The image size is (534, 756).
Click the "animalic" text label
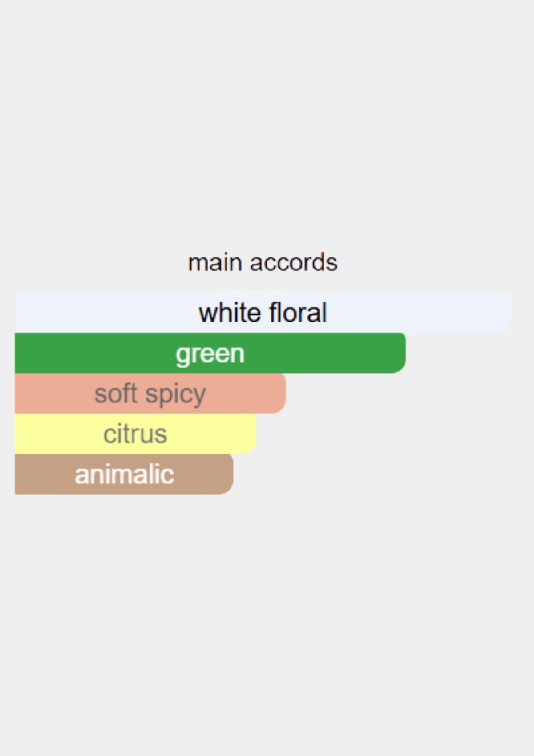point(124,474)
